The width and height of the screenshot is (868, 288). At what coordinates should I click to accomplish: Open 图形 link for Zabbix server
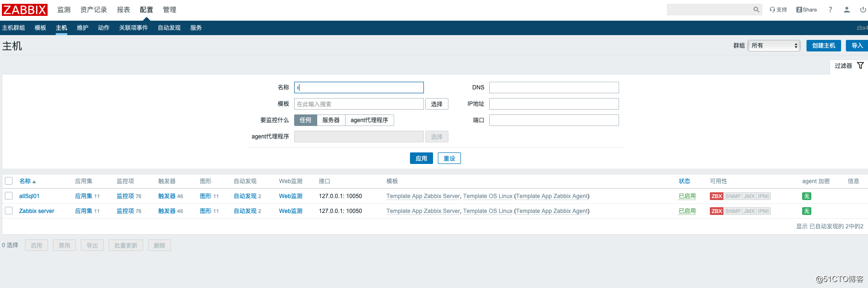click(x=206, y=211)
